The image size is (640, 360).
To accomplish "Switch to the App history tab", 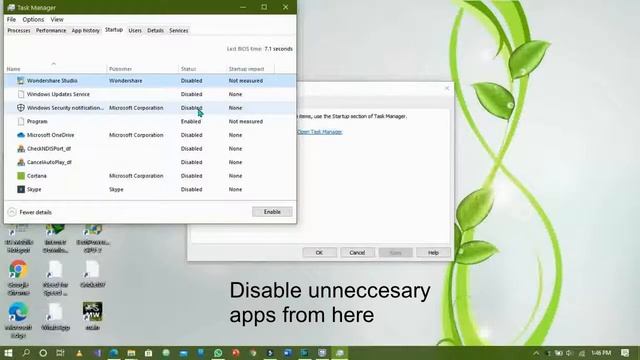I will tap(85, 31).
